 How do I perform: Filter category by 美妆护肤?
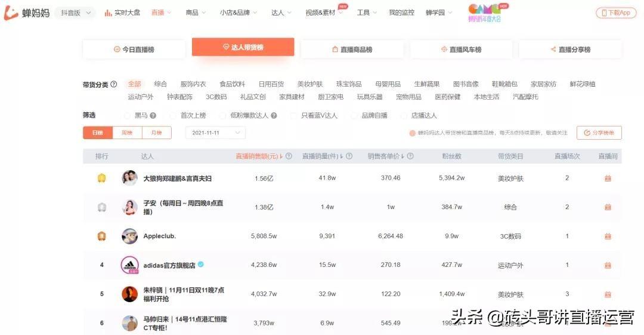coord(310,84)
